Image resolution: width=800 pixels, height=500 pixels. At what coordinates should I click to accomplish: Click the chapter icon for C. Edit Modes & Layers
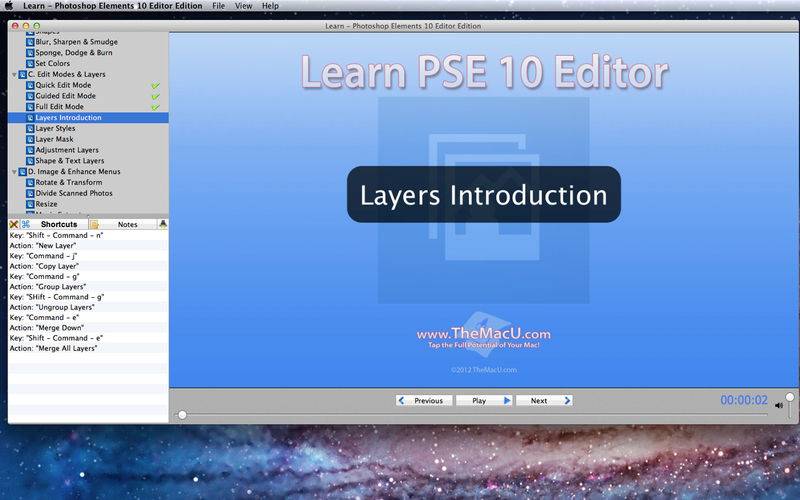[22, 74]
